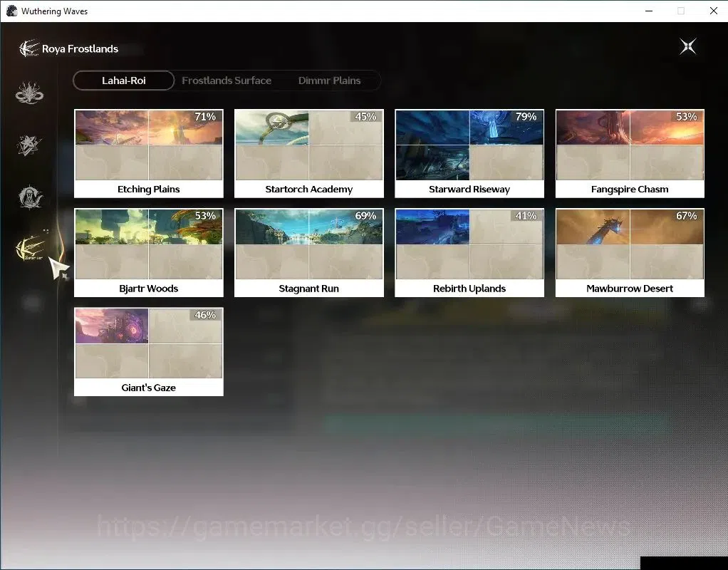
Task: Click the 69% progress on Stagnant Run
Action: coord(365,216)
